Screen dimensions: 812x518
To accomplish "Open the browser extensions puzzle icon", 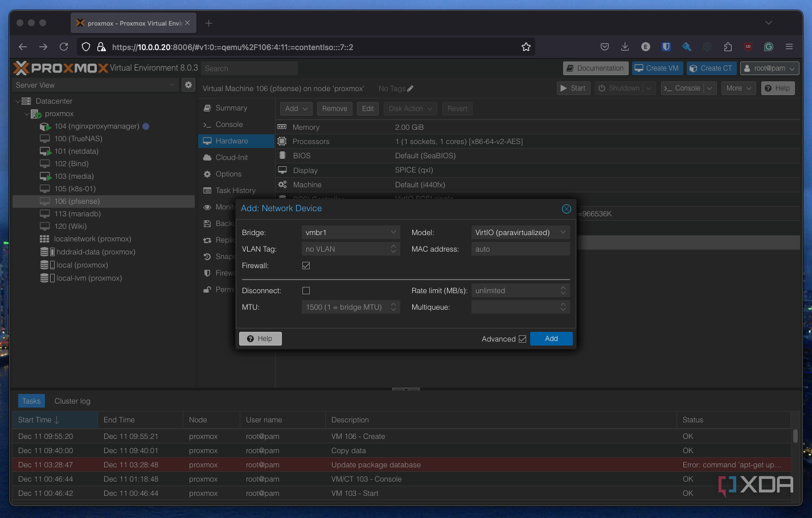I will tap(728, 47).
